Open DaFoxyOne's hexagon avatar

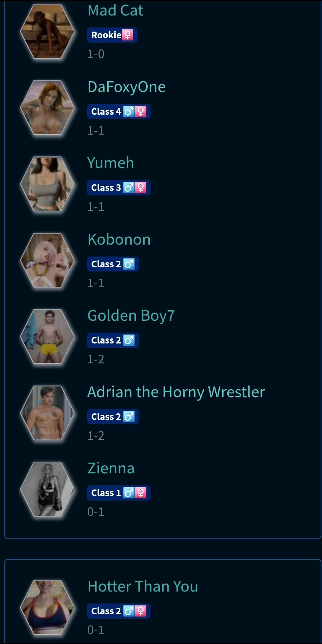[47, 107]
